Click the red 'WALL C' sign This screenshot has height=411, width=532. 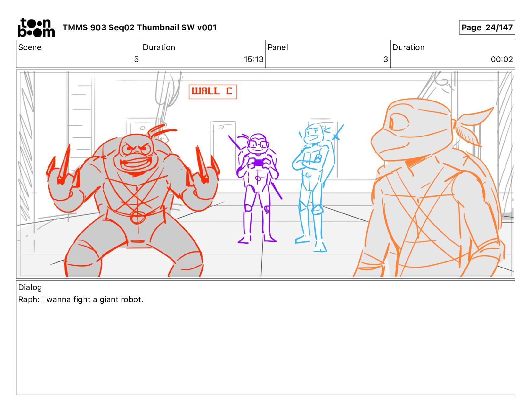pos(213,92)
